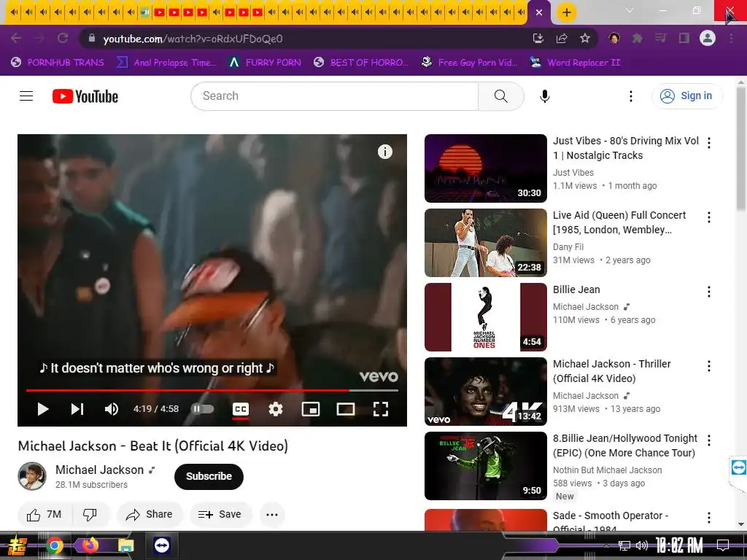Viewport: 747px width, 560px height.
Task: Toggle the autoplay switch
Action: click(x=203, y=409)
